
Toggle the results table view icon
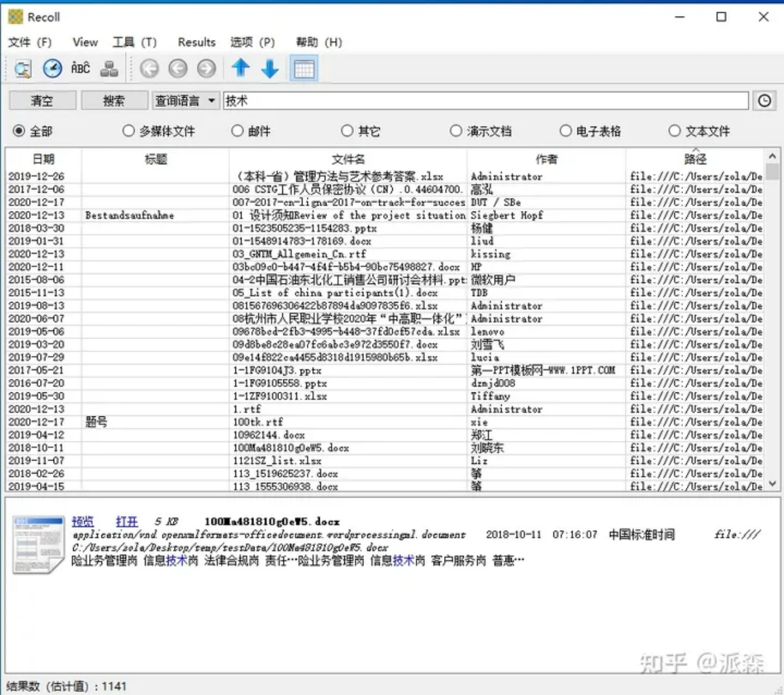pyautogui.click(x=304, y=68)
